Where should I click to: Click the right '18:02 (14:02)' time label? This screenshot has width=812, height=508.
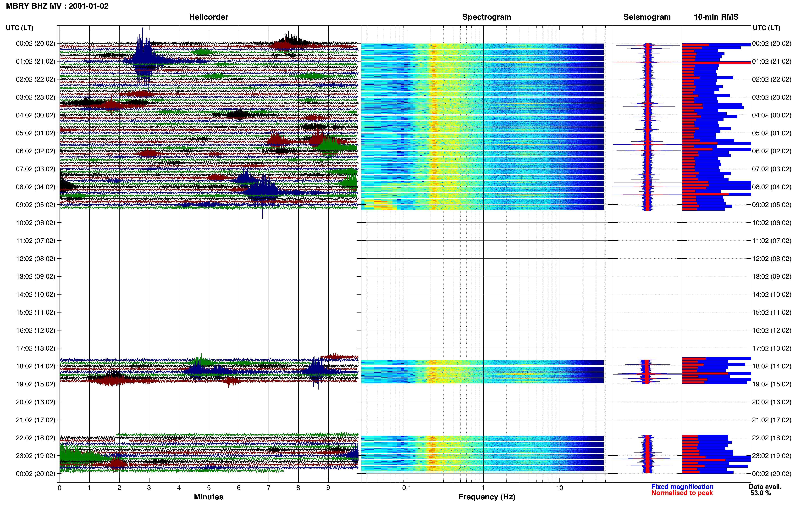[x=772, y=366]
